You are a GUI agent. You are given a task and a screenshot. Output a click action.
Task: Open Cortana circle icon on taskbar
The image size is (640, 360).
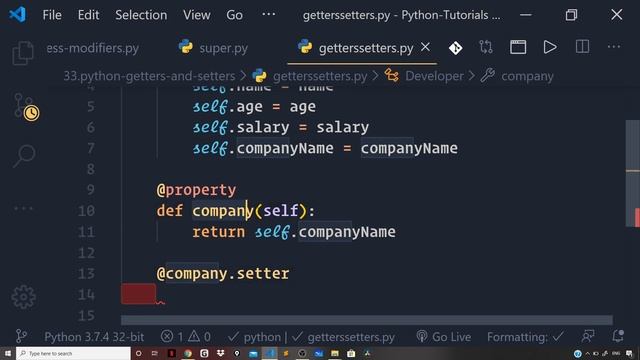pos(138,353)
